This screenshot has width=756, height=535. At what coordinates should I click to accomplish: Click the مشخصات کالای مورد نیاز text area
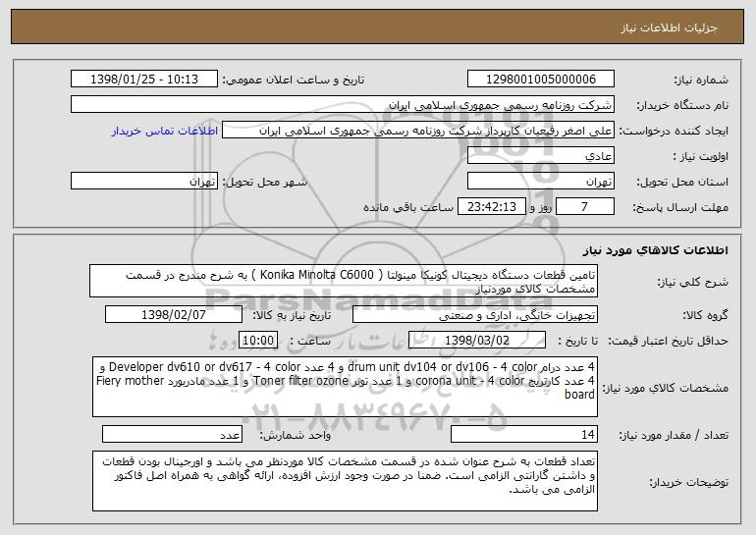coord(345,387)
